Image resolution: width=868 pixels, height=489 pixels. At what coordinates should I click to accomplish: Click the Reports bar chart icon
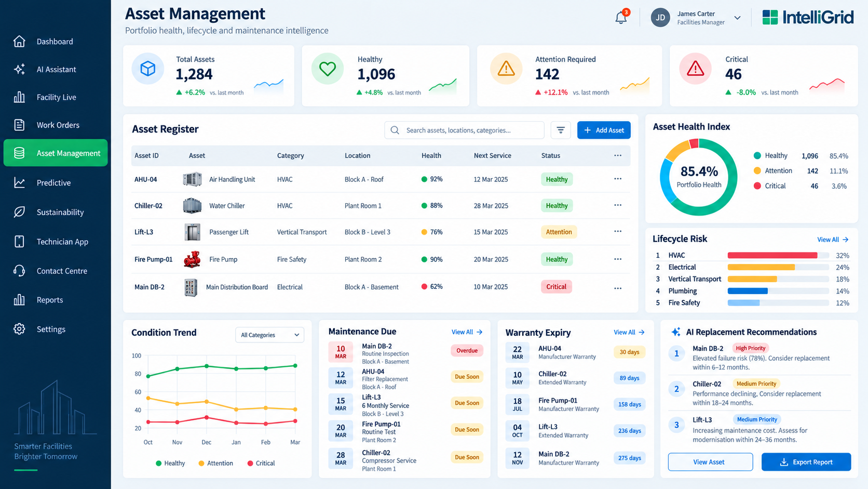tap(19, 300)
